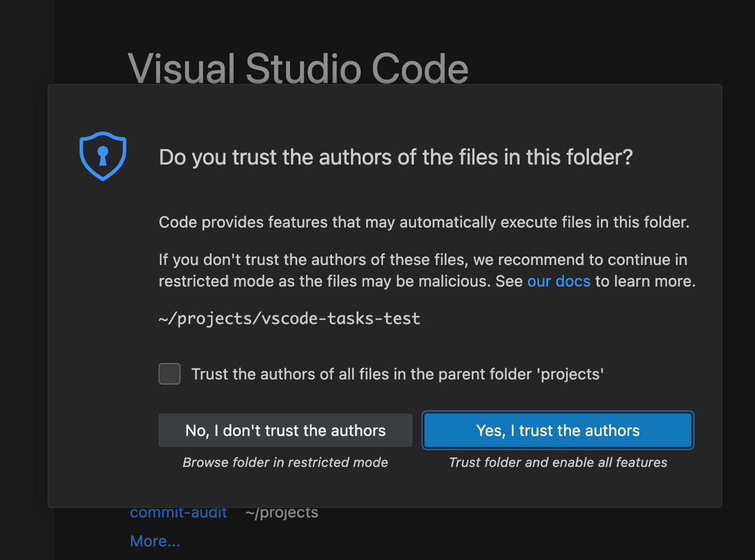This screenshot has height=560, width=755.
Task: Click the 'to learn more.' text after docs link
Action: click(x=645, y=281)
